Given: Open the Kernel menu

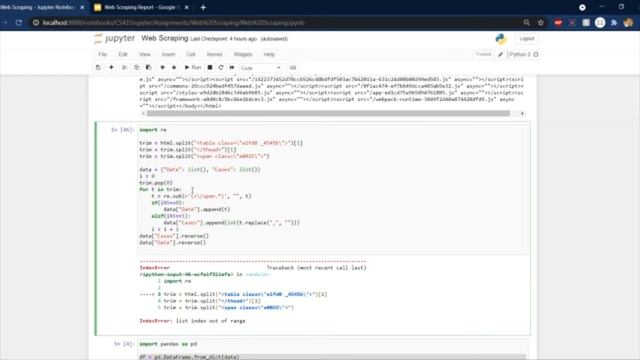Looking at the screenshot, I should pyautogui.click(x=214, y=54).
